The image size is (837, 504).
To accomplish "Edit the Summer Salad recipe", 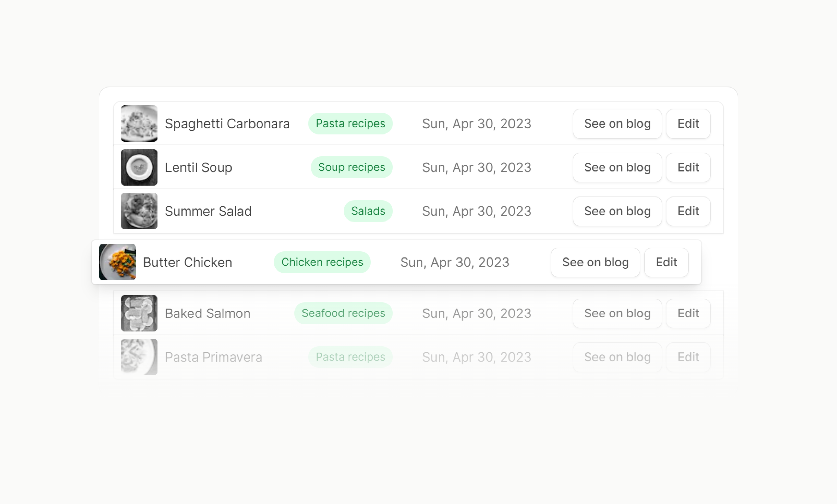I will [x=688, y=211].
